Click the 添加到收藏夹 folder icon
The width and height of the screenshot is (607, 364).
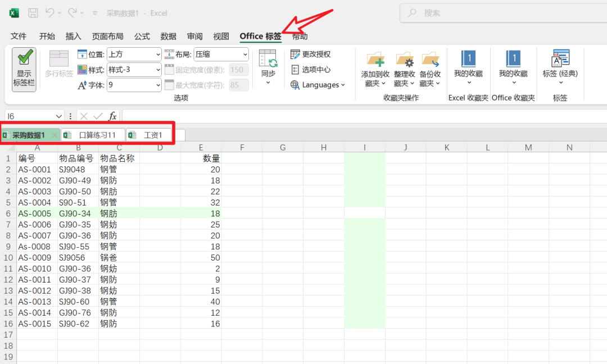coord(375,59)
